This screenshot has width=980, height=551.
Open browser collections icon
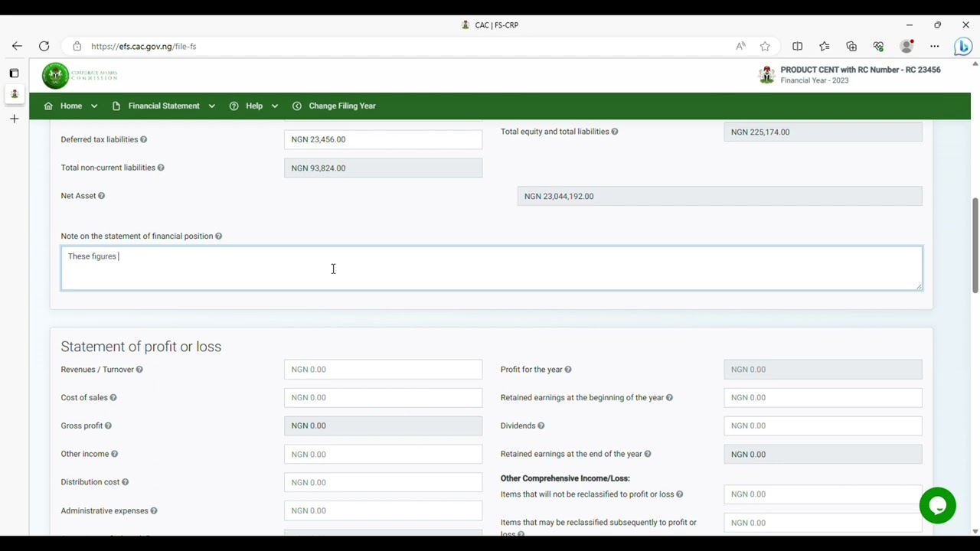click(x=851, y=46)
